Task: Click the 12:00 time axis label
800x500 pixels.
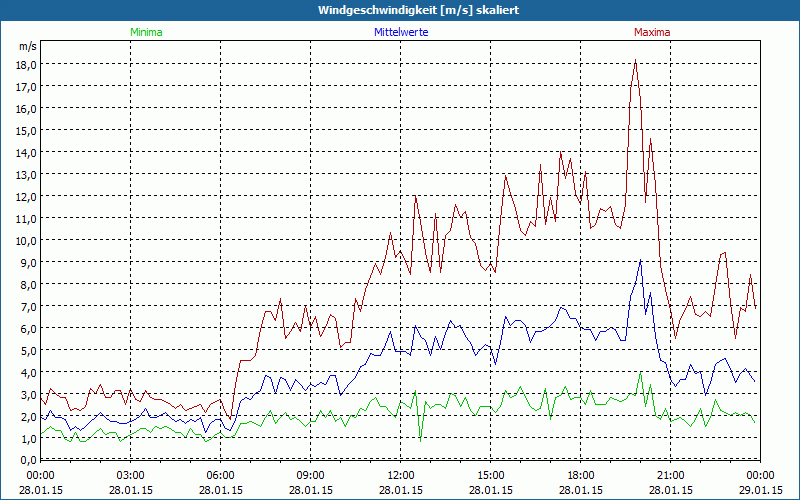Action: pyautogui.click(x=401, y=475)
